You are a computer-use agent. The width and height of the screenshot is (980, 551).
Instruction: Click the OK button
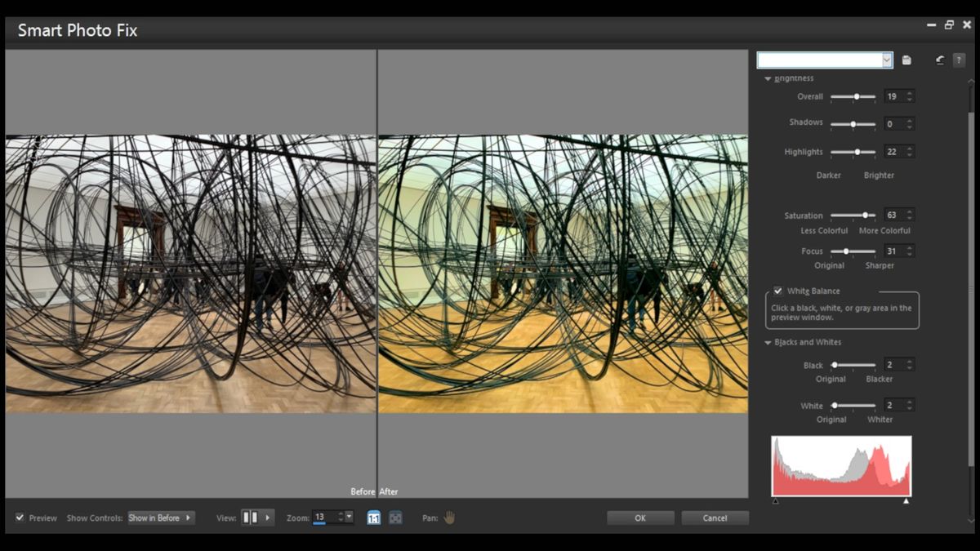[x=640, y=518]
